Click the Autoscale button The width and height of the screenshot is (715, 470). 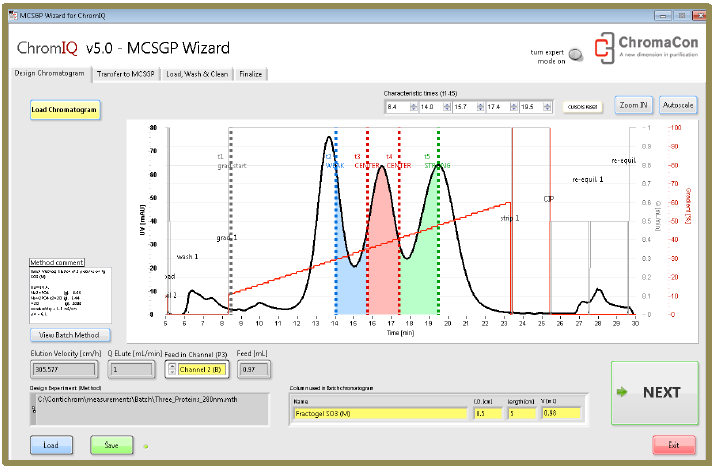pos(677,105)
